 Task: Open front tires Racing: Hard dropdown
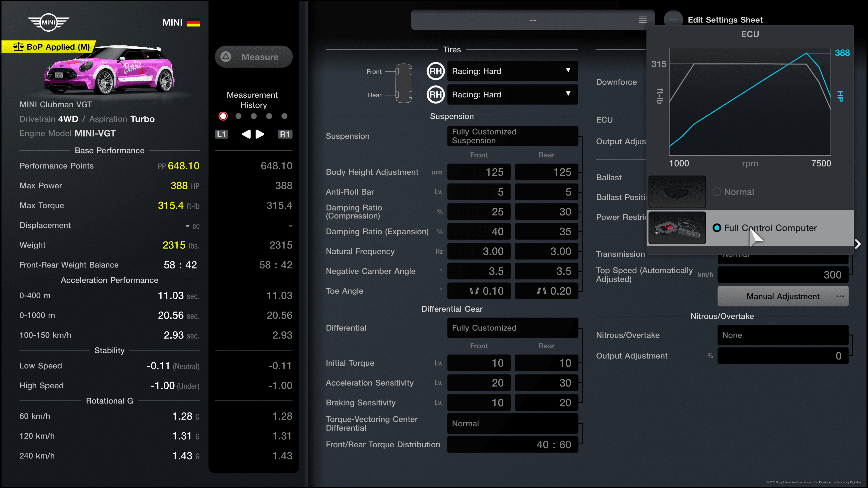click(x=512, y=71)
